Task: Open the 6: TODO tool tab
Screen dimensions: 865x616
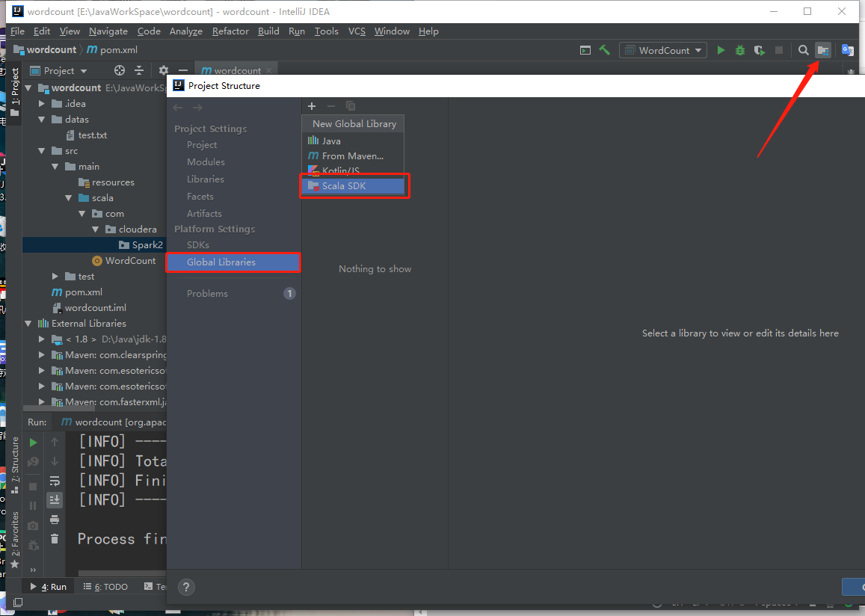Action: point(105,587)
